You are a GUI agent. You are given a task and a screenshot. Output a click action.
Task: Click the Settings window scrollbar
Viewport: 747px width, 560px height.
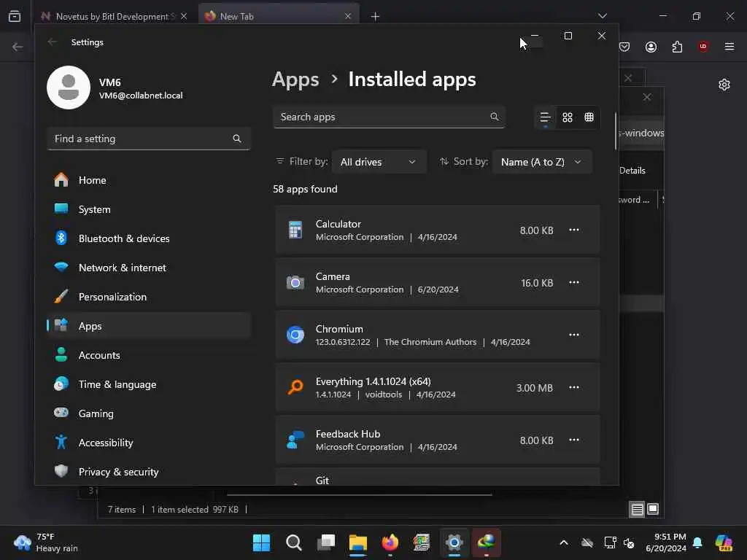click(x=616, y=131)
